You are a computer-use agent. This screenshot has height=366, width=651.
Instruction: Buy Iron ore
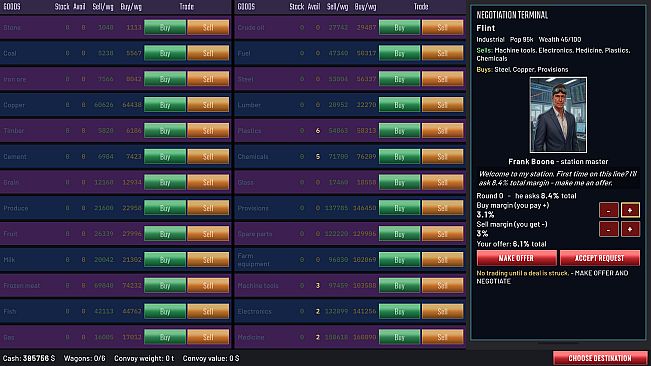pos(165,79)
